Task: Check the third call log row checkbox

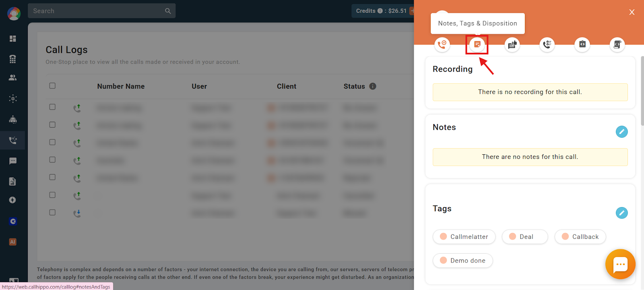Action: (x=52, y=142)
